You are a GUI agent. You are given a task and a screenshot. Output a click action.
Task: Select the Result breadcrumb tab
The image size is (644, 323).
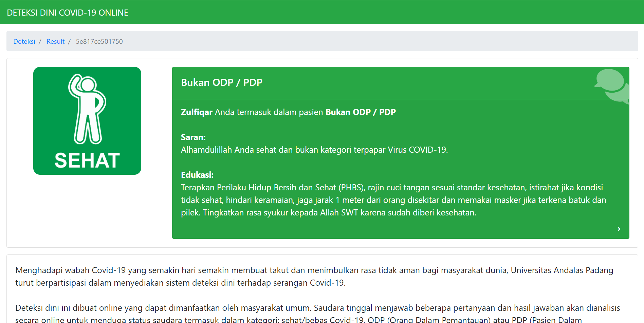coord(55,41)
